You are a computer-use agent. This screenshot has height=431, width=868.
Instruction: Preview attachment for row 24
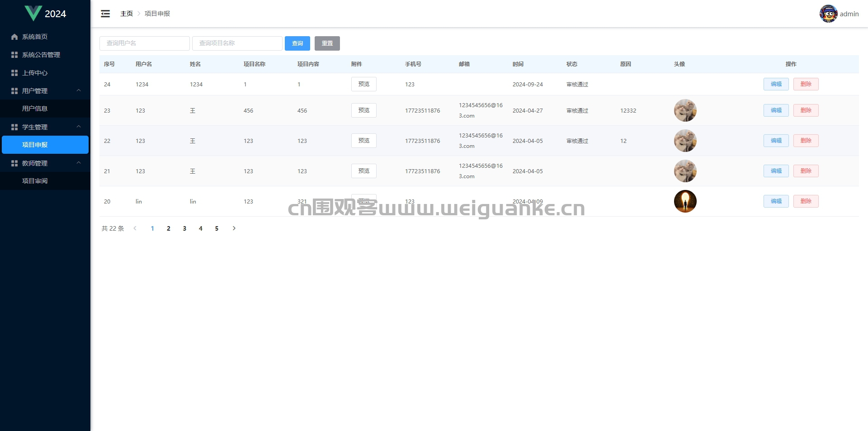click(364, 84)
